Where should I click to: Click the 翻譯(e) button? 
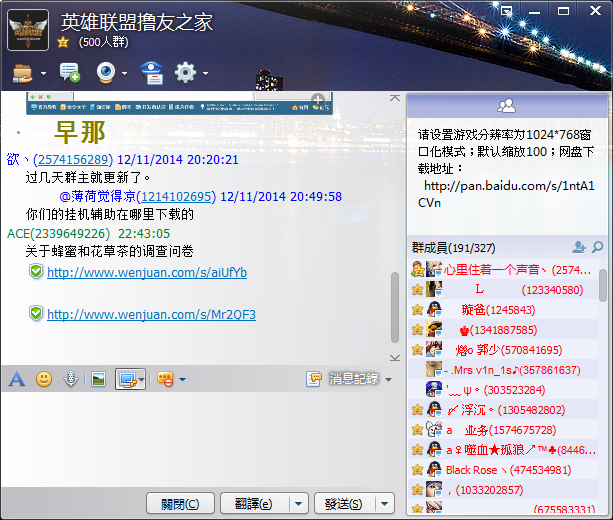point(254,504)
